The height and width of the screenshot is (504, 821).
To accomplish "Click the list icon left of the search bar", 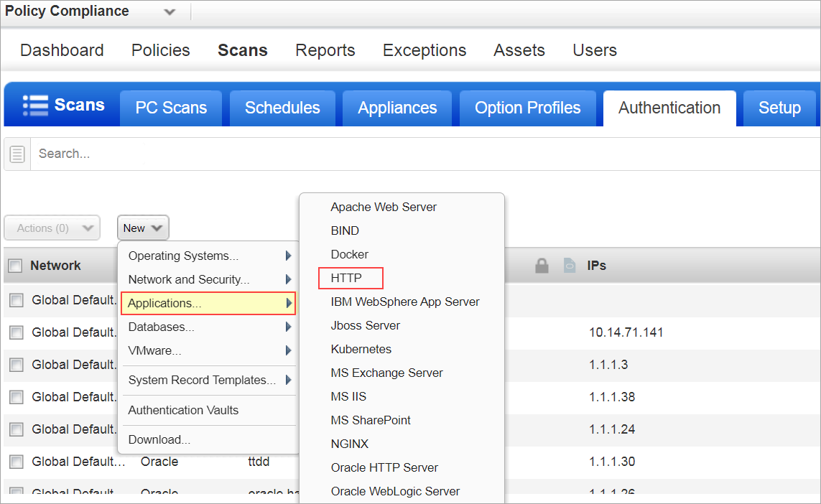I will pyautogui.click(x=16, y=153).
